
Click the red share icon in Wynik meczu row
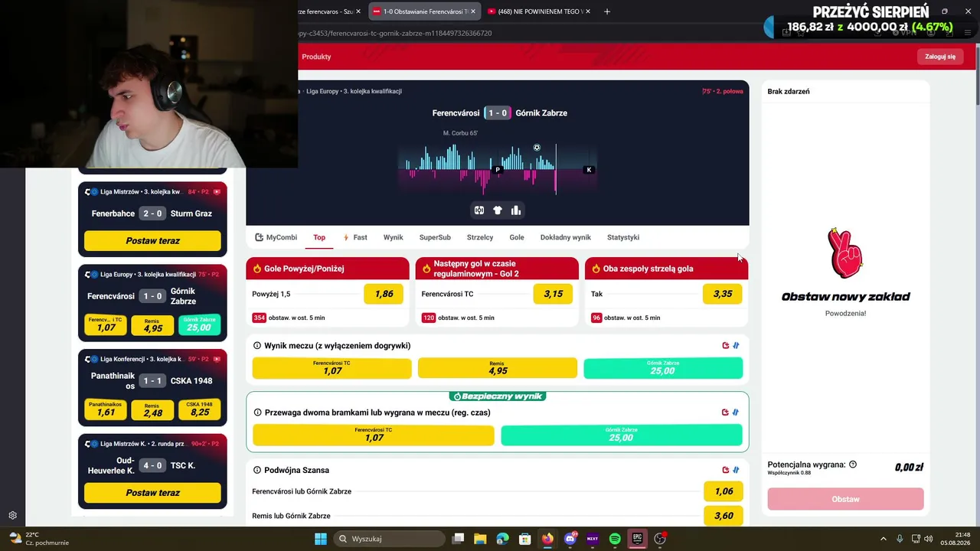(726, 345)
